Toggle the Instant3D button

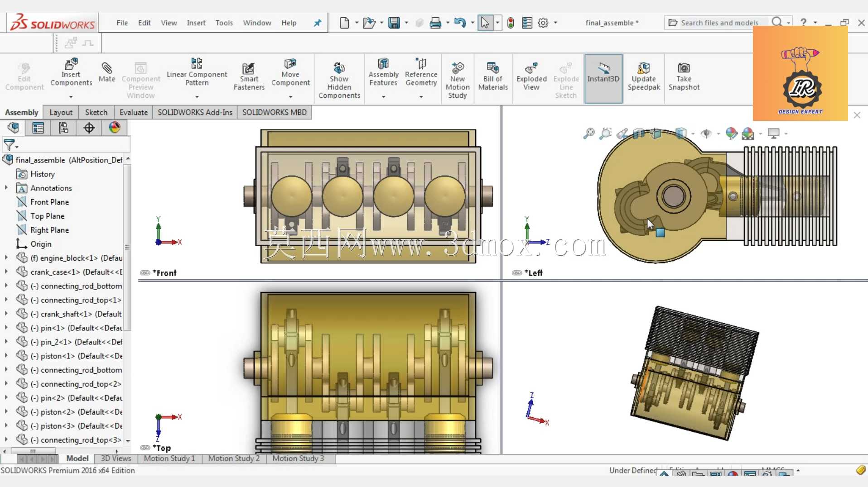603,78
